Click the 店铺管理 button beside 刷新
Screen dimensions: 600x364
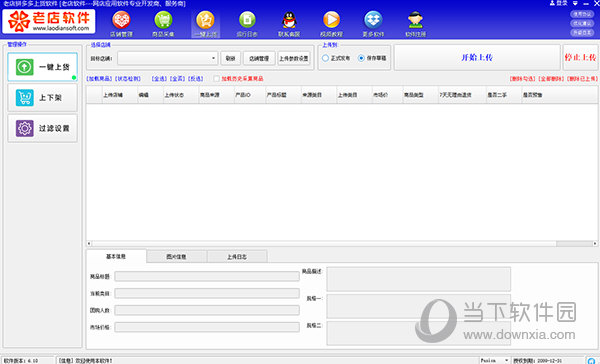click(259, 58)
